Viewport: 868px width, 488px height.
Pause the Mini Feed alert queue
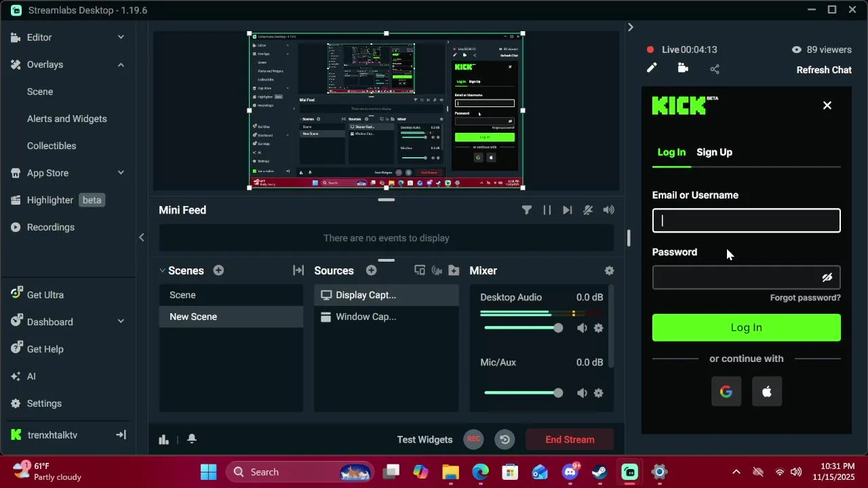547,210
